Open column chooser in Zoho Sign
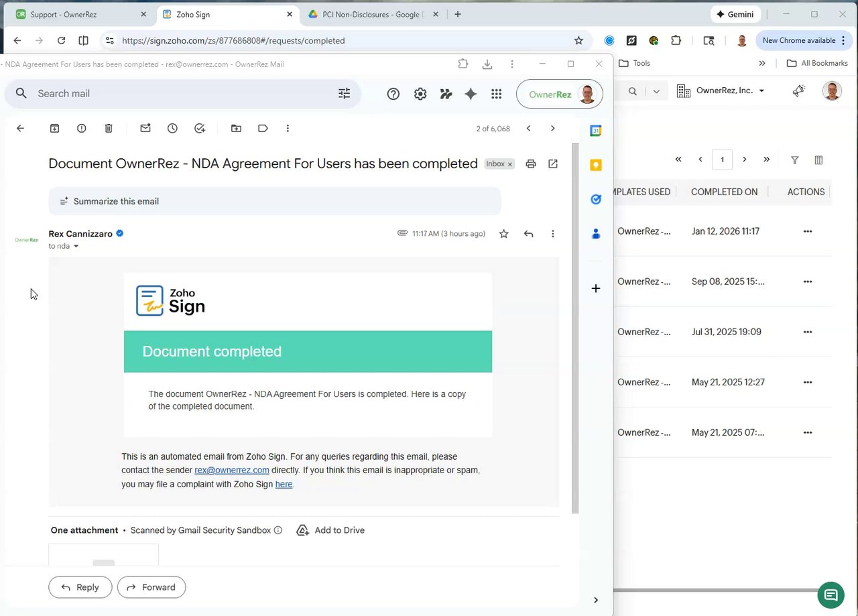 pyautogui.click(x=818, y=160)
